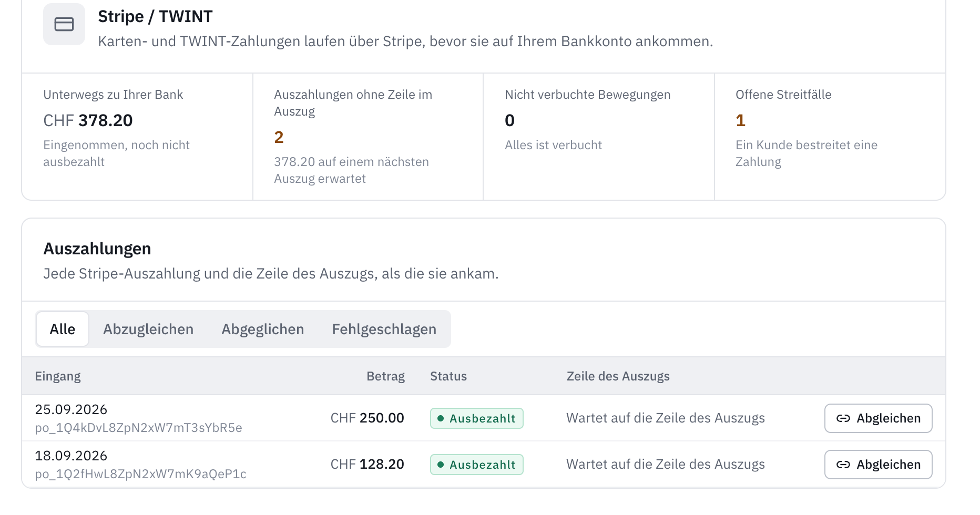
Task: Click the Zeile des Auszugs column header
Action: pyautogui.click(x=618, y=376)
